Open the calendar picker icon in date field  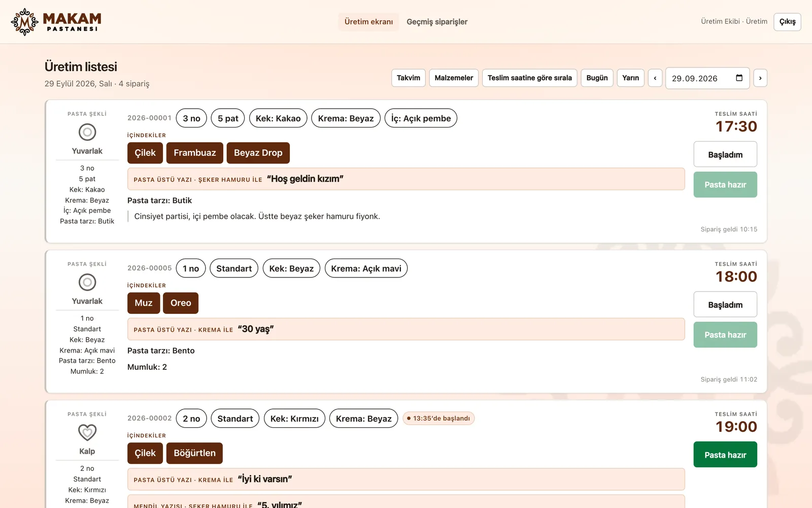pos(739,78)
